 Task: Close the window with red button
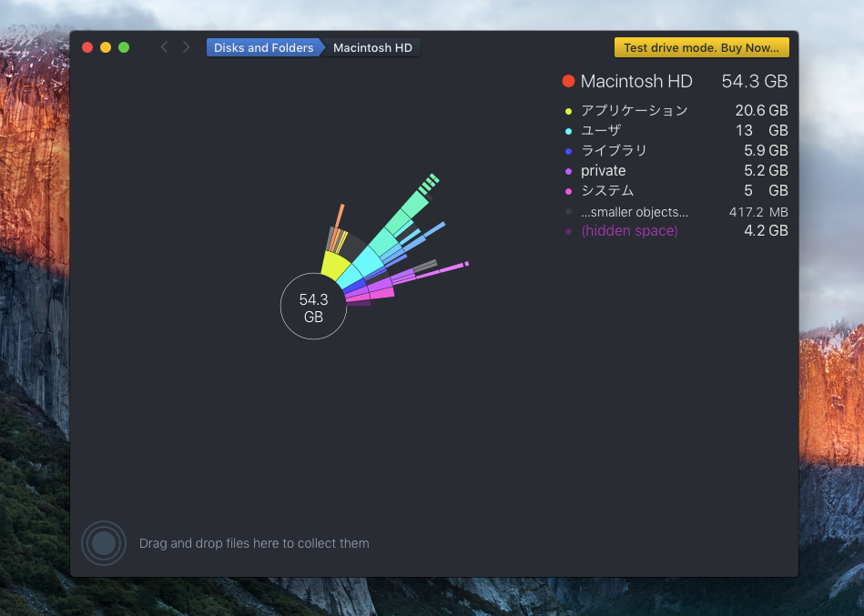tap(87, 47)
